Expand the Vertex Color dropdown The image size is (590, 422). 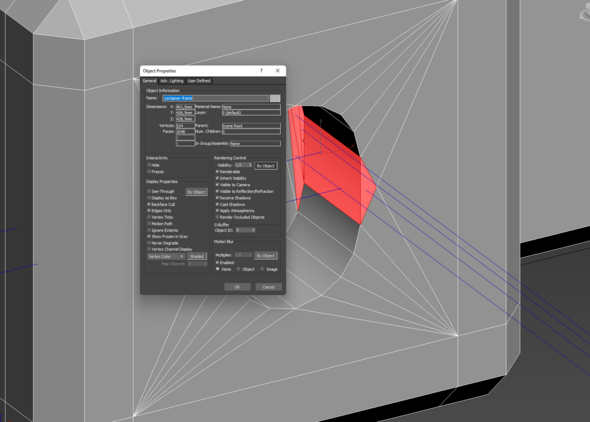pos(166,257)
